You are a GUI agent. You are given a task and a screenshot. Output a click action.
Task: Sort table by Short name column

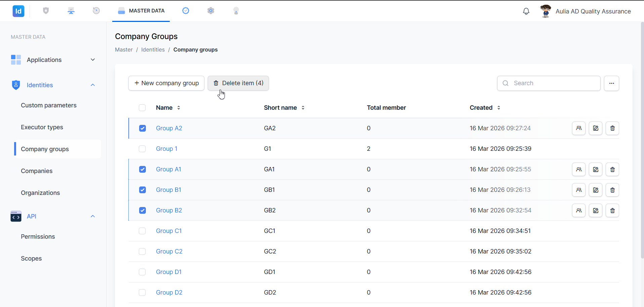(x=284, y=108)
